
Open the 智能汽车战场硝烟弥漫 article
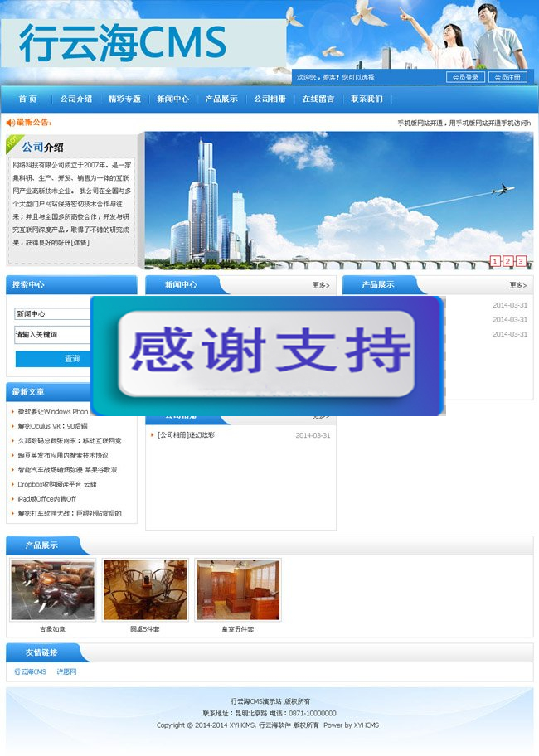pos(67,470)
